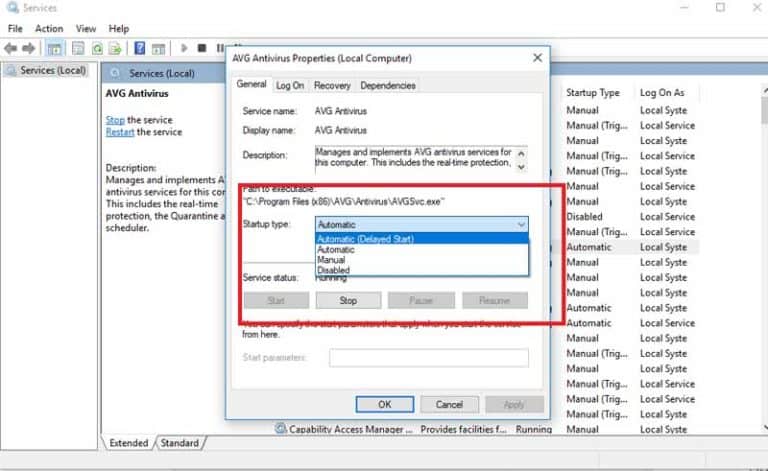Click the Stop Service square toolbar icon
This screenshot has height=471, width=768.
[201, 48]
